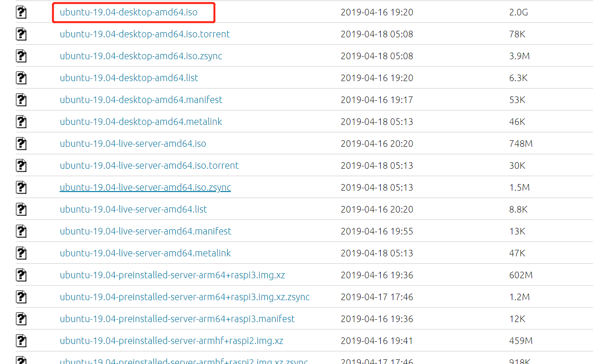Click the file icon for live-server-amd64.list
This screenshot has height=364, width=594.
(x=21, y=210)
